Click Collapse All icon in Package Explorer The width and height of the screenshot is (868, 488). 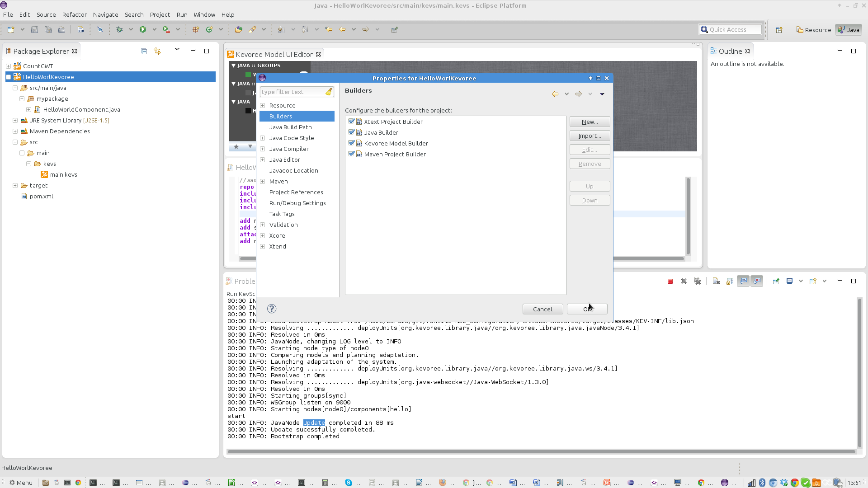(x=144, y=51)
